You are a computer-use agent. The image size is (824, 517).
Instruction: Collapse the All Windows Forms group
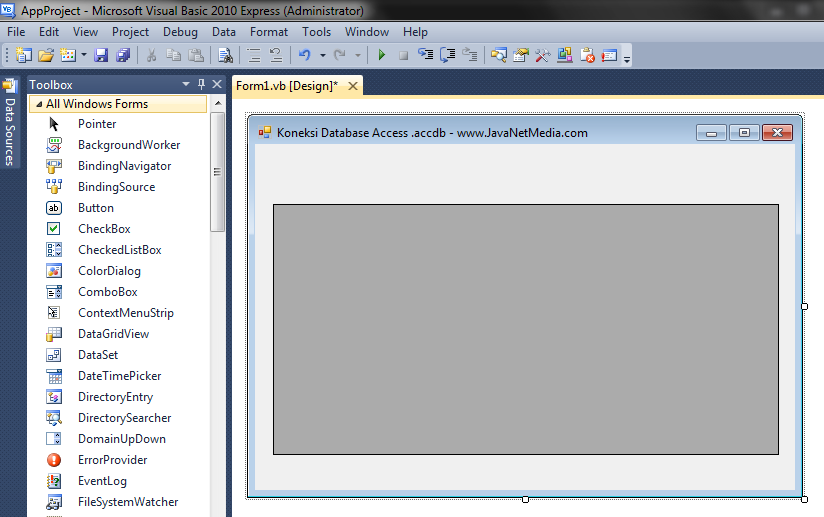pos(39,105)
